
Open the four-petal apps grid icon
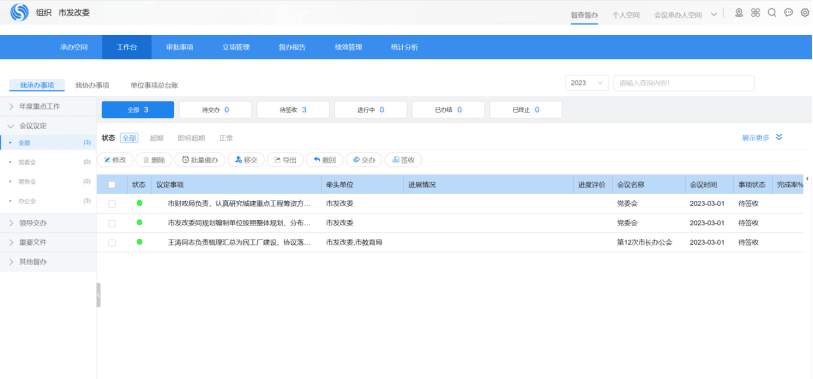tap(755, 13)
